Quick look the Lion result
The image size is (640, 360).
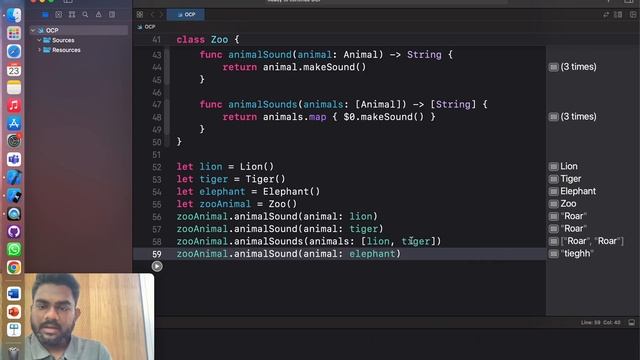553,167
